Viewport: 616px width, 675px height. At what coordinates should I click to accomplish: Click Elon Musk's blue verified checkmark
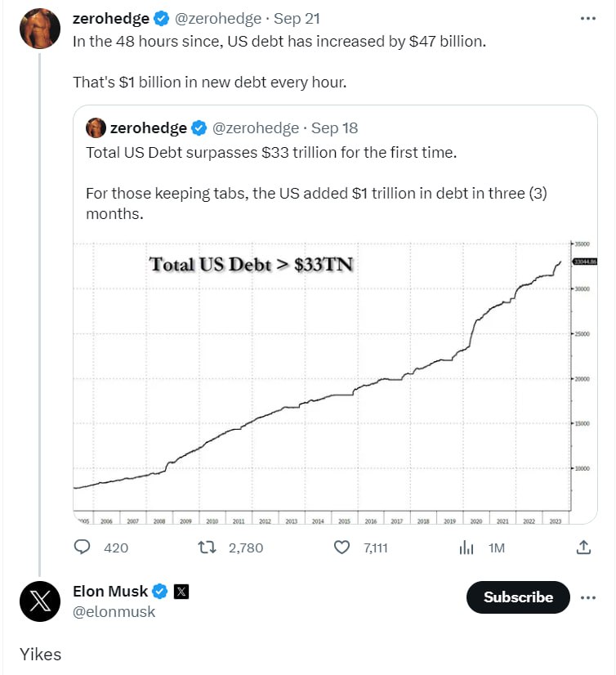159,592
